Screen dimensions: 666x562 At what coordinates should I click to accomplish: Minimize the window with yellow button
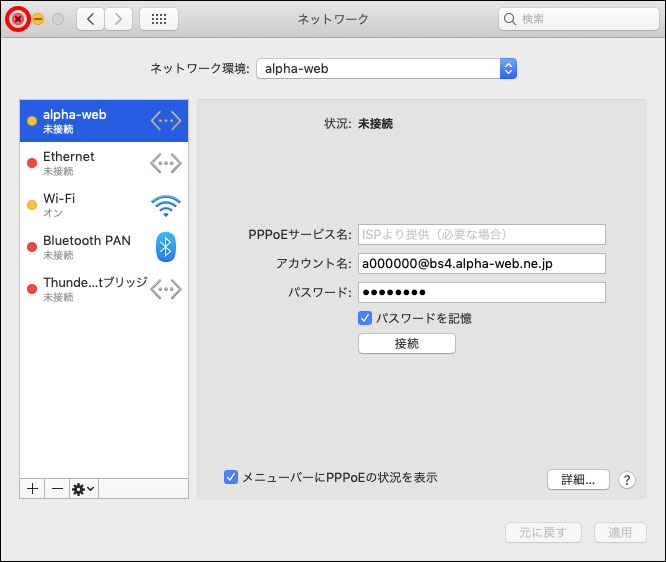coord(38,19)
